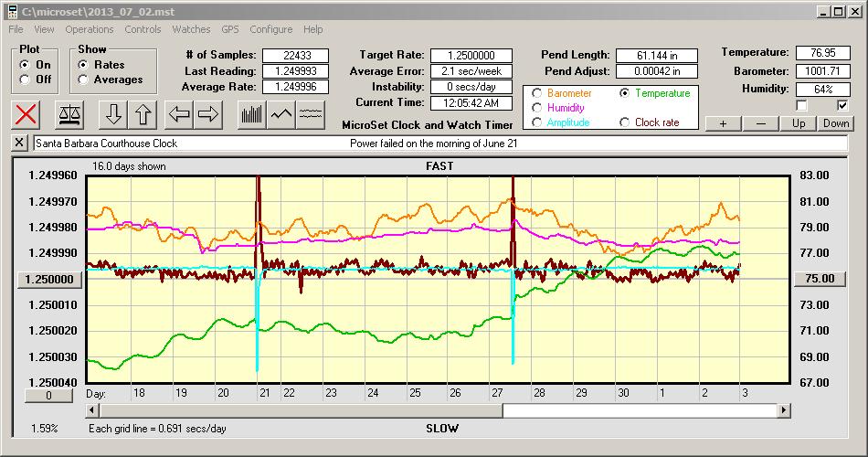Image resolution: width=868 pixels, height=457 pixels.
Task: Click the Average Error 2.1 sec/week field
Action: click(471, 71)
